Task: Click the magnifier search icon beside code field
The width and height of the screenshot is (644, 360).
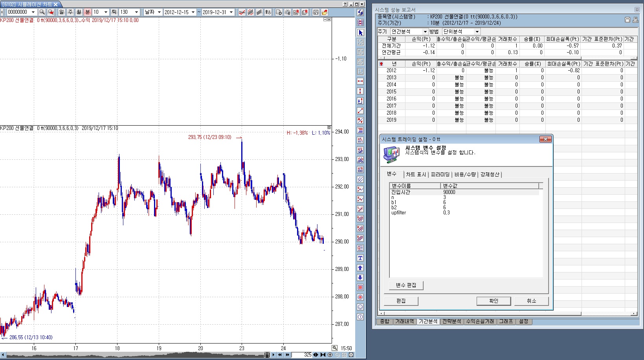Action: [42, 12]
